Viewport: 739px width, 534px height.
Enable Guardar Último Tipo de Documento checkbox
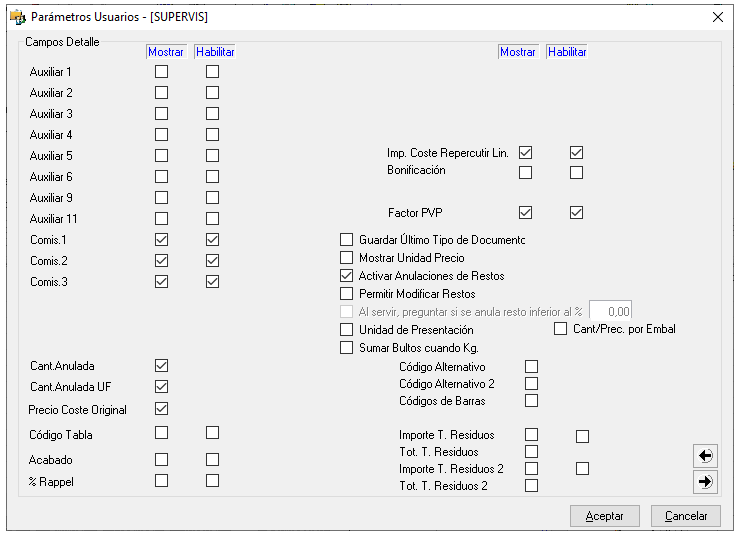click(x=347, y=240)
